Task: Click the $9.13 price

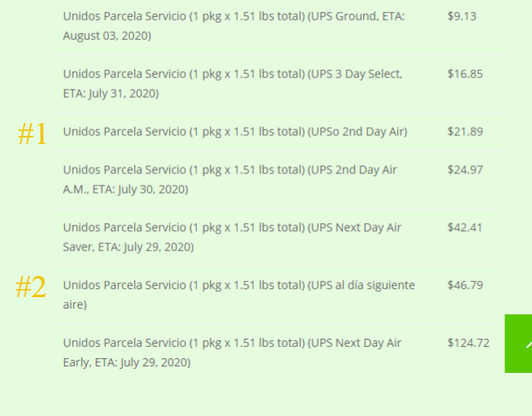Action: coord(462,16)
